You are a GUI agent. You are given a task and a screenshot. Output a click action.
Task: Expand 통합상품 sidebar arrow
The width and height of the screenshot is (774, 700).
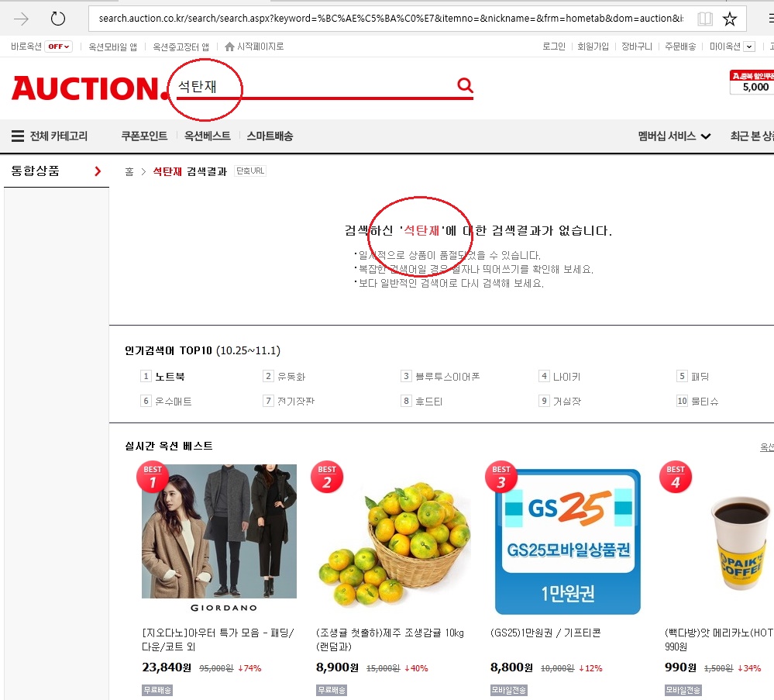point(98,171)
